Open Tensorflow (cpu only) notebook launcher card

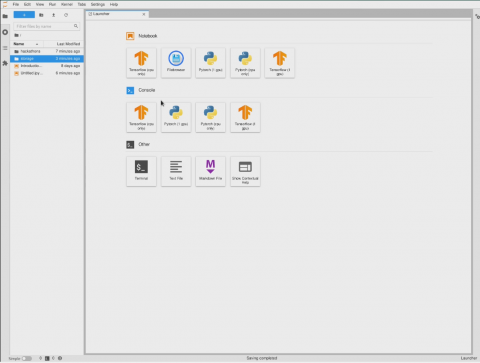click(x=141, y=63)
